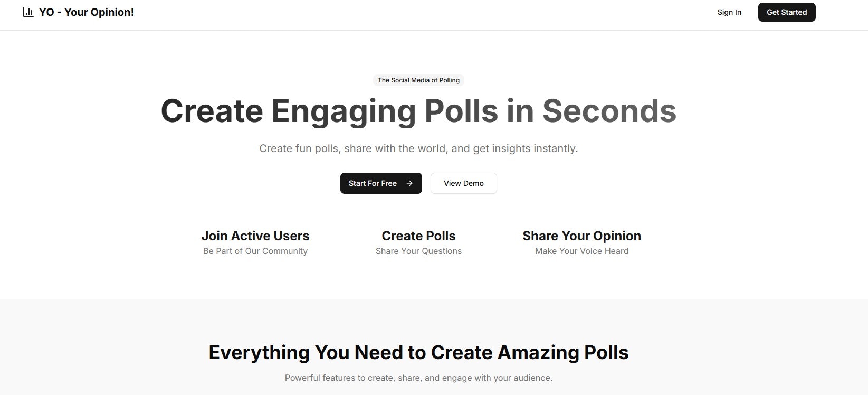Click the Be Part of Our Community text
The image size is (868, 395).
coord(255,251)
